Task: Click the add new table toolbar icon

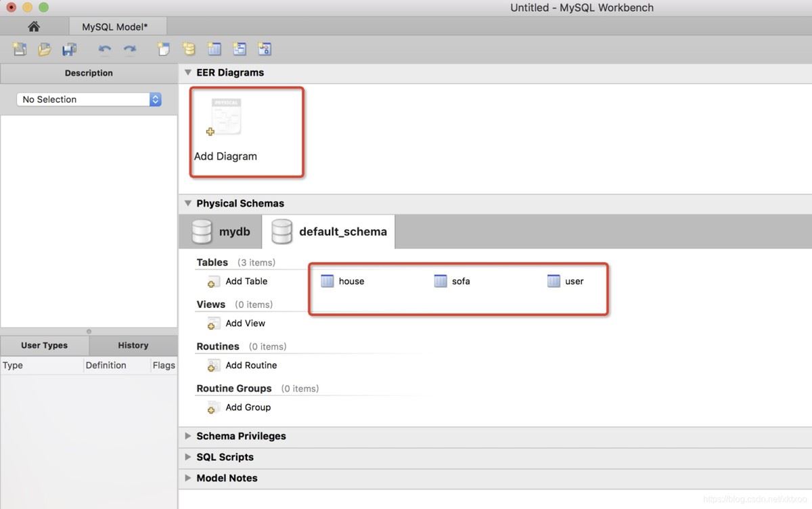Action: click(214, 49)
